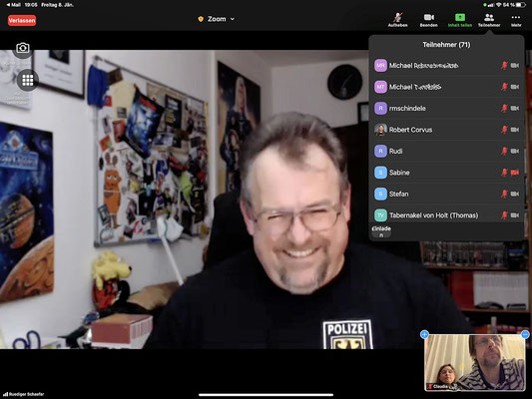Select participant Tabernakel von Holt (Thomas)
Image resolution: width=532 pixels, height=399 pixels.
click(446, 214)
